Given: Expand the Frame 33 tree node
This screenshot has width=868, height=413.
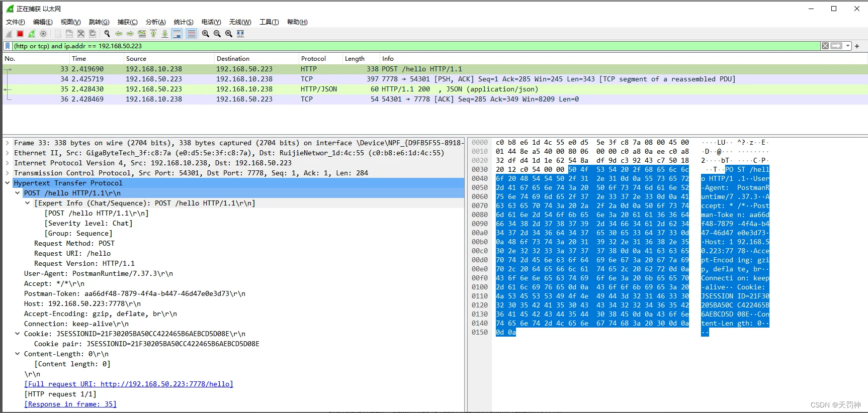Looking at the screenshot, I should click(8, 143).
